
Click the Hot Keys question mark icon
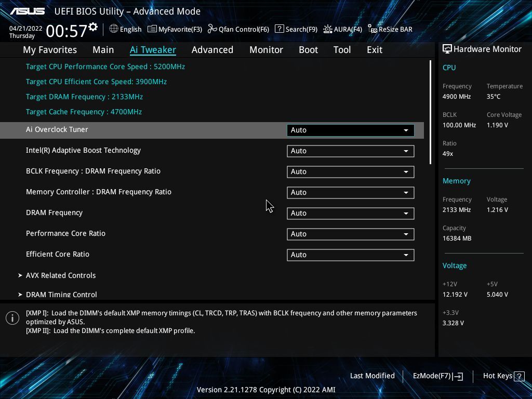pyautogui.click(x=519, y=376)
